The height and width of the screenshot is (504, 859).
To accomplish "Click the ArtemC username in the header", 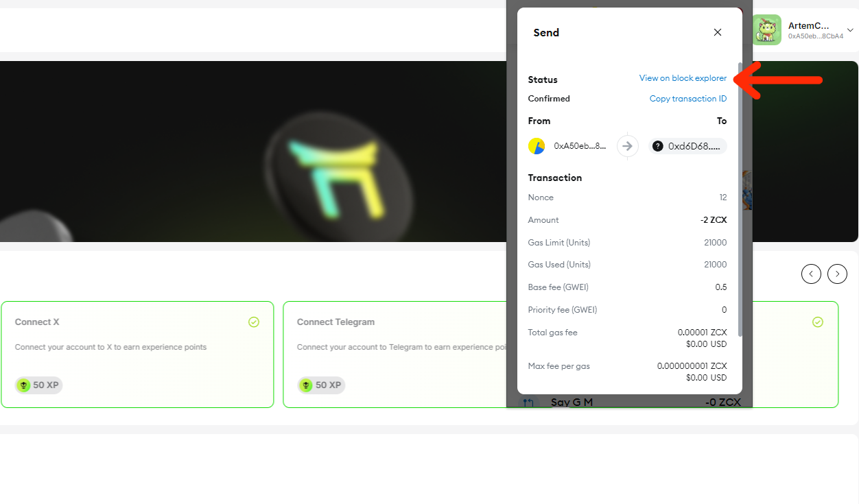I will [809, 25].
